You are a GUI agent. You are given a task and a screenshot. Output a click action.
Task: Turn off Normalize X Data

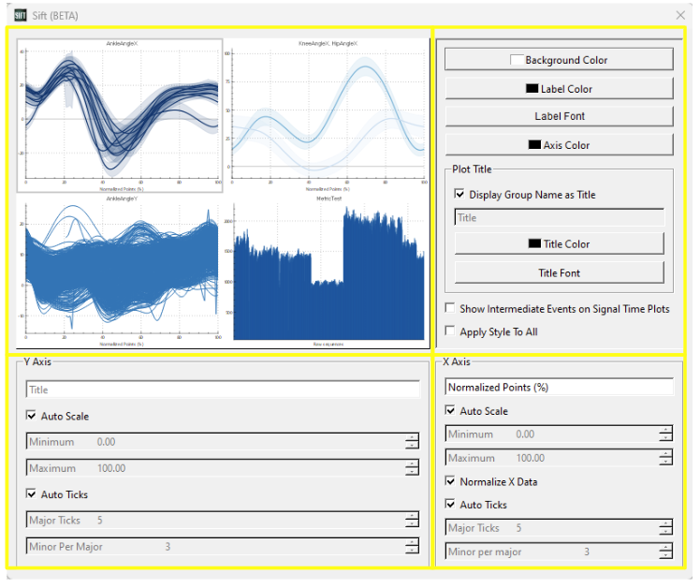tap(451, 481)
